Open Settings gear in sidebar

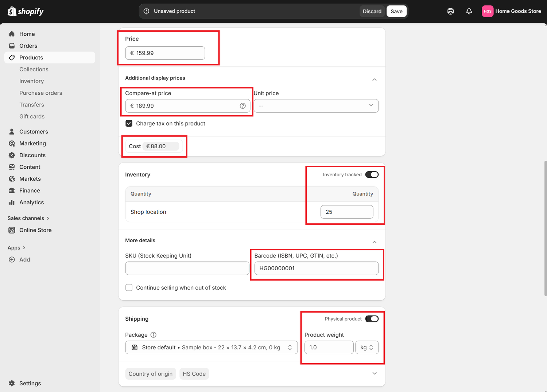pos(12,383)
